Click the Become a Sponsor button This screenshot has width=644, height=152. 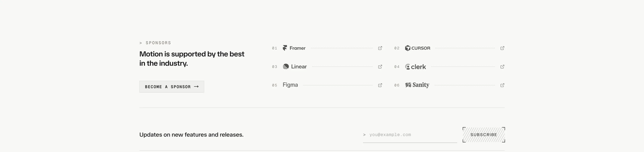(x=172, y=87)
